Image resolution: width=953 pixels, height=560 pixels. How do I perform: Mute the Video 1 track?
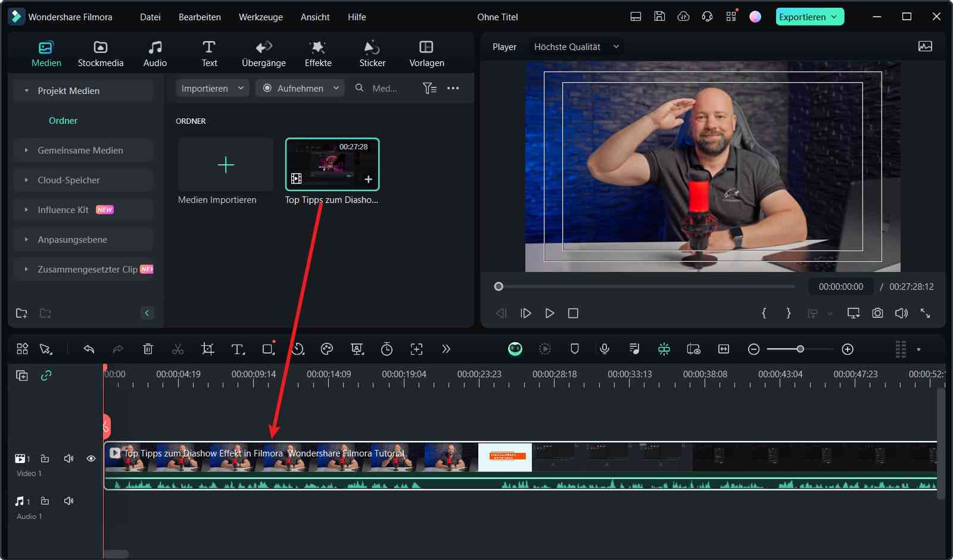pyautogui.click(x=69, y=458)
